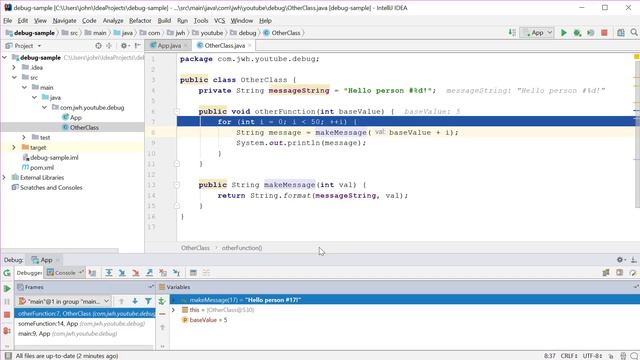Move to next frame down arrow
640x360 pixels.
click(x=135, y=301)
